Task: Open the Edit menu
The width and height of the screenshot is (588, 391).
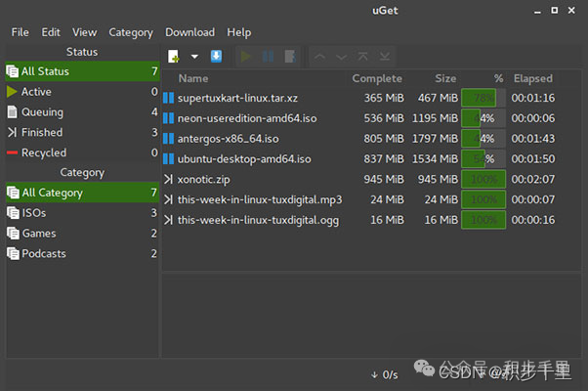Action: (51, 32)
